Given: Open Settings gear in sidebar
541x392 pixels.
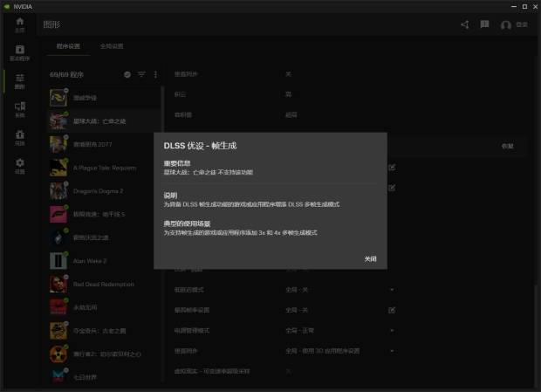Looking at the screenshot, I should click(x=20, y=166).
